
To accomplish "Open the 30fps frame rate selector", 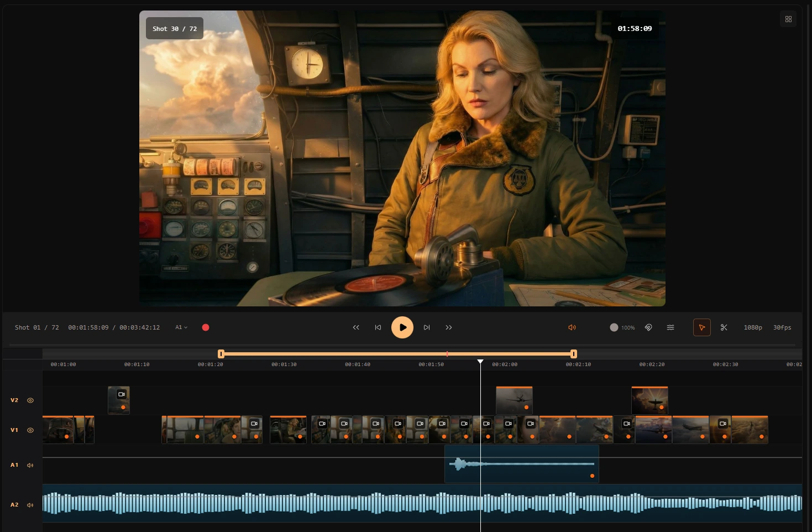I will coord(782,327).
